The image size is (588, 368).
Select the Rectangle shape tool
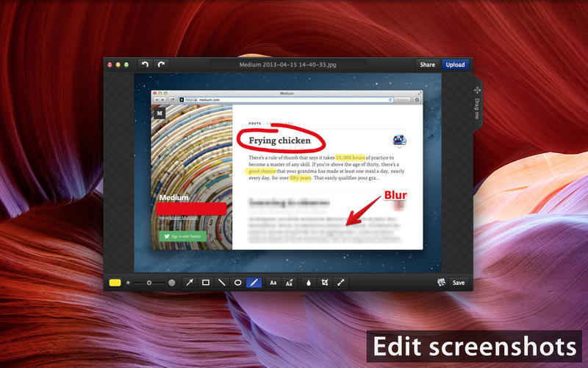(206, 282)
